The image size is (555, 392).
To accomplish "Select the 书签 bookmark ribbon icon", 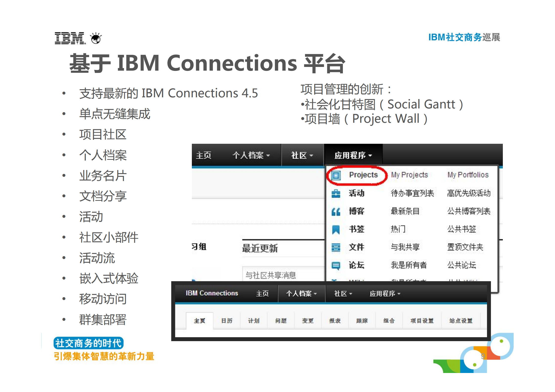I will coord(336,229).
